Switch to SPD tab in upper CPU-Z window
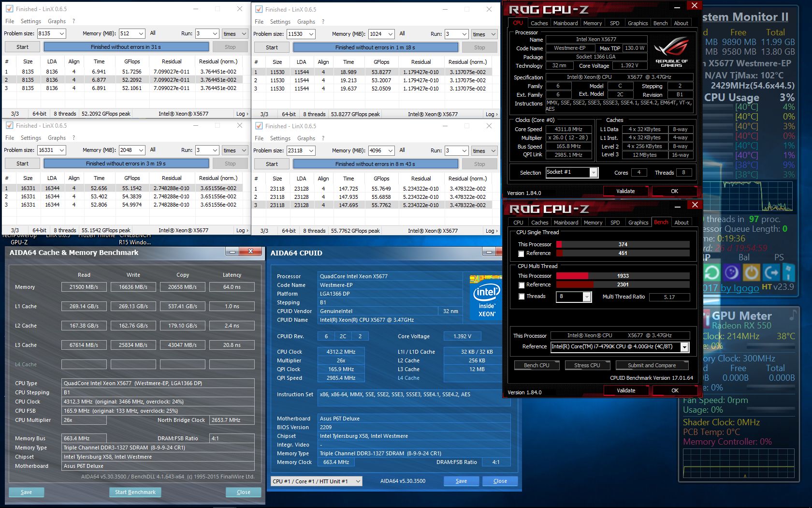 614,23
